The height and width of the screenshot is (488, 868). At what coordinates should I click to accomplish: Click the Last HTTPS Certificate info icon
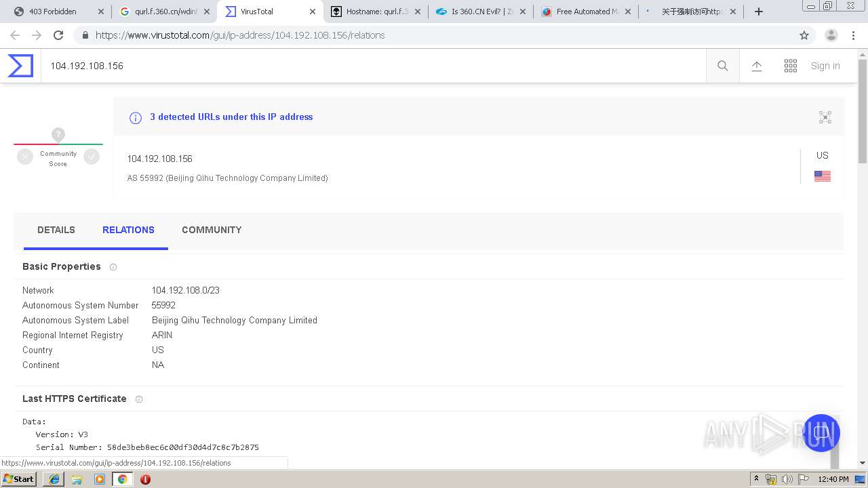(x=139, y=399)
